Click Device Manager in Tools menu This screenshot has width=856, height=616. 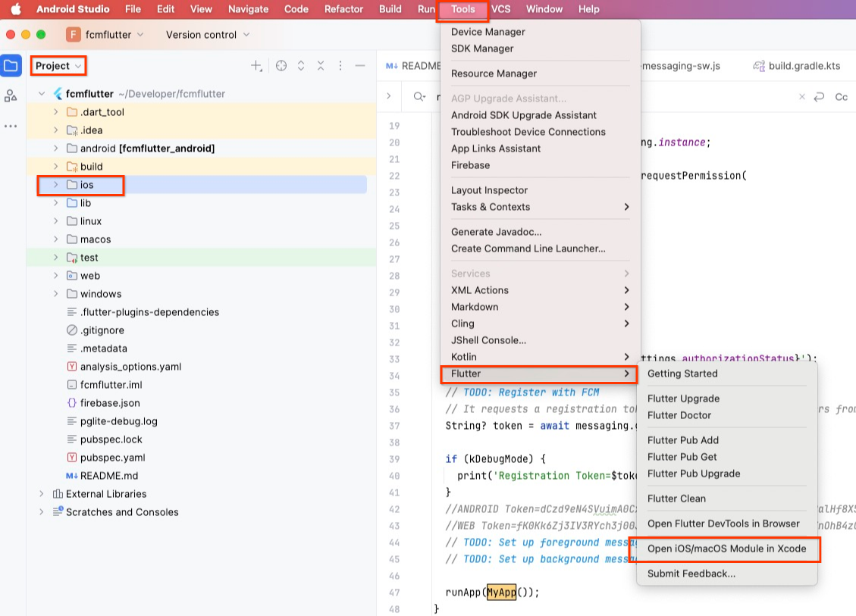tap(488, 32)
